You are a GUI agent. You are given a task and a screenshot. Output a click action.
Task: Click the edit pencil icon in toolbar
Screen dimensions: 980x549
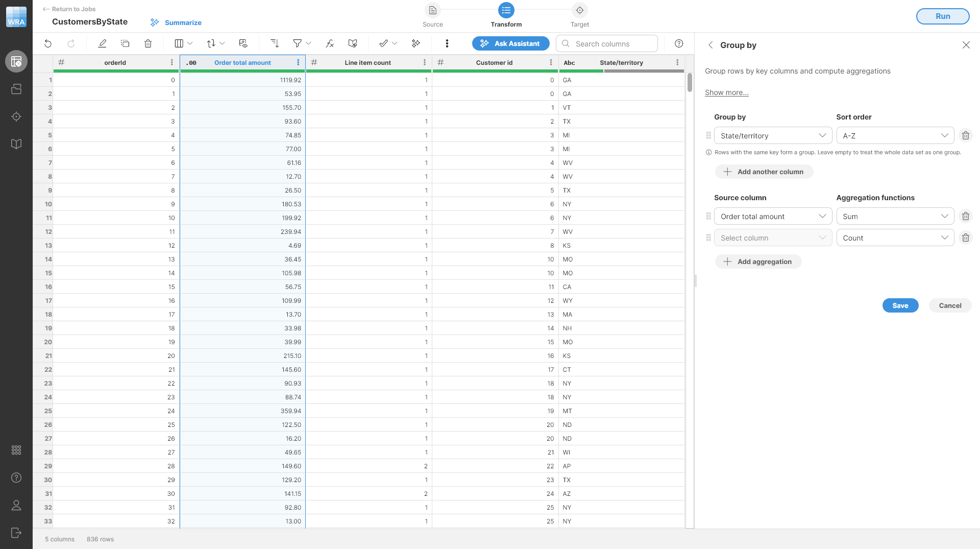tap(102, 44)
